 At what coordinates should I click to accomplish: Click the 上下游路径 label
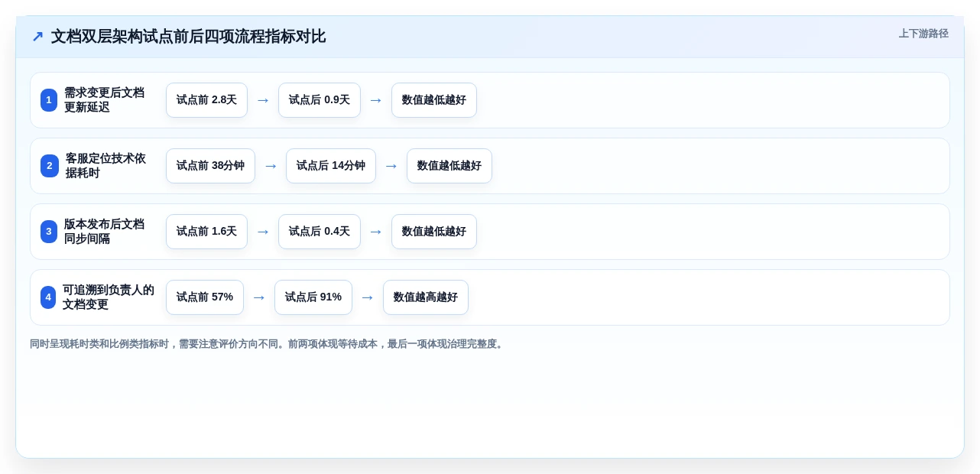click(923, 34)
